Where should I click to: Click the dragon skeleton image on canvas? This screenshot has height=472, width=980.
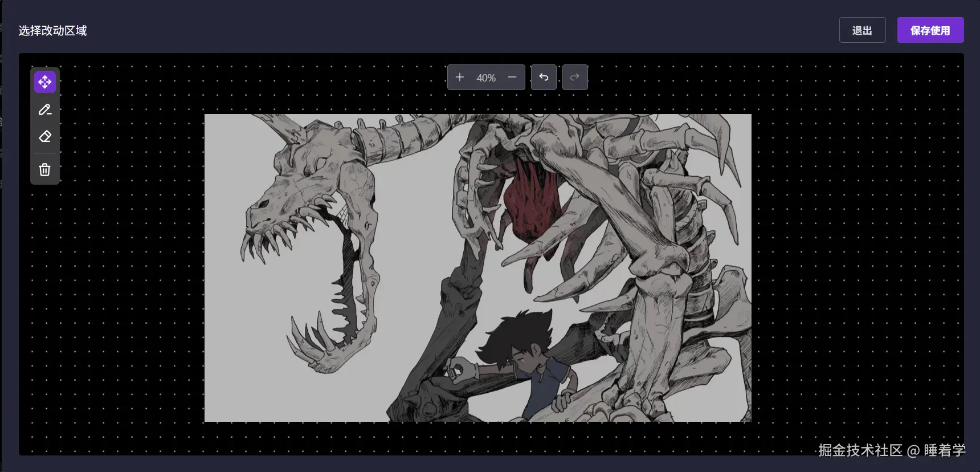pyautogui.click(x=477, y=268)
